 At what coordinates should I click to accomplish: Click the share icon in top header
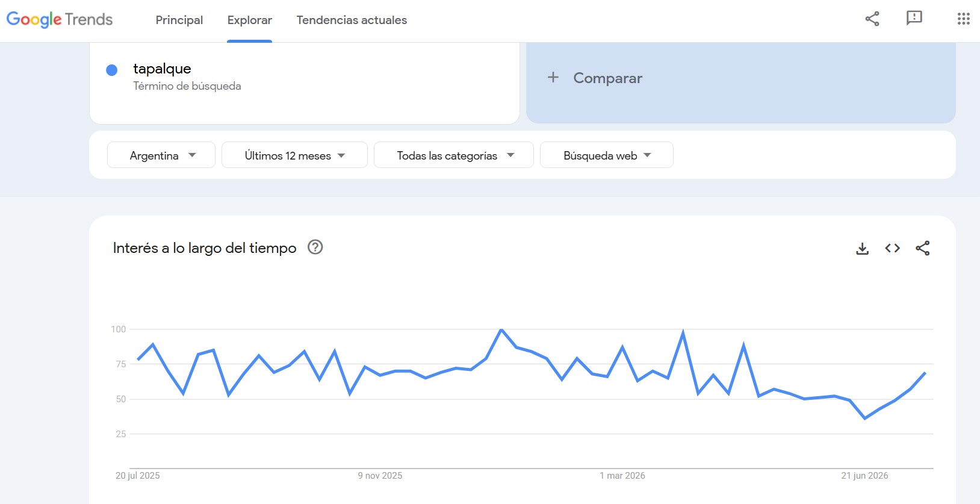click(872, 19)
